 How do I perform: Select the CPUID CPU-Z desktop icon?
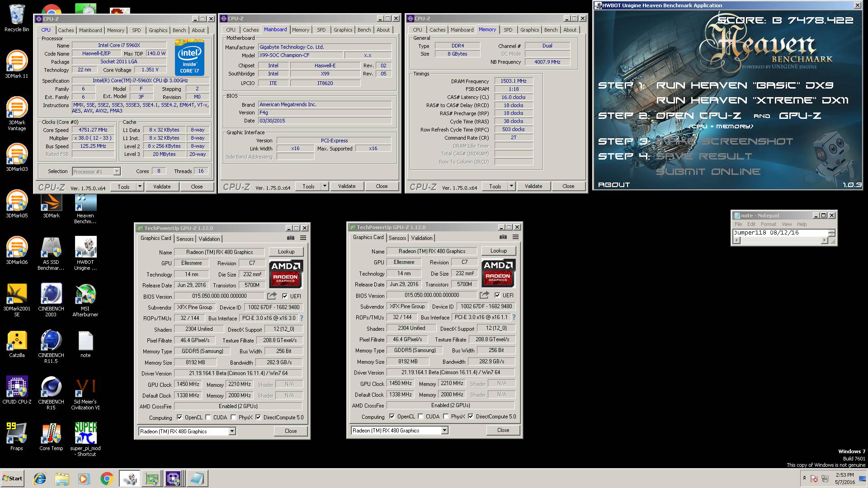17,390
